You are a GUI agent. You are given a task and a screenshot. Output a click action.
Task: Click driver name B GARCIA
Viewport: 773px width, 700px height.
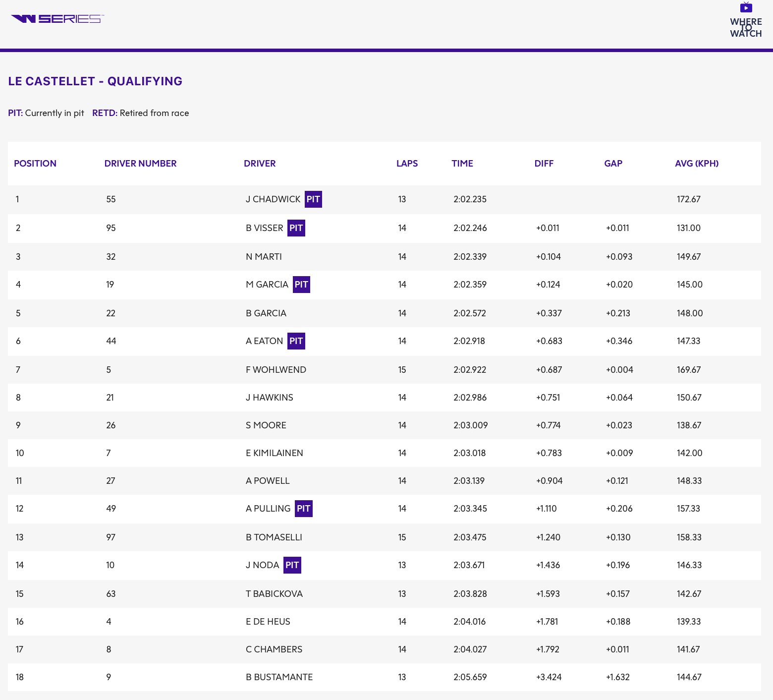[266, 313]
